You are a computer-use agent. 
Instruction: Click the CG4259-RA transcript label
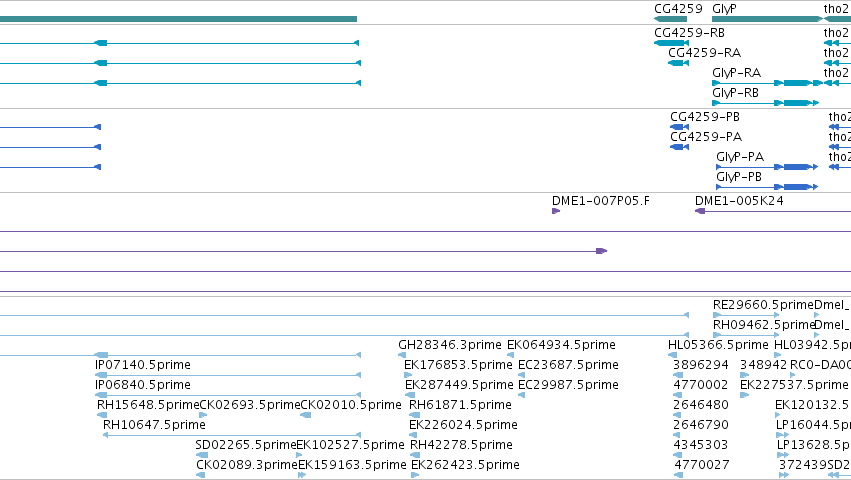(704, 53)
